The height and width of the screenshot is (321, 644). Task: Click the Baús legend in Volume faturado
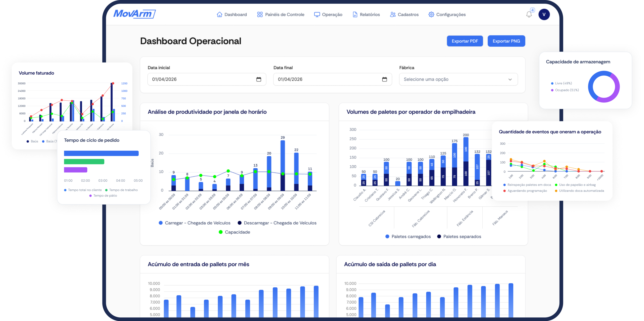click(32, 142)
